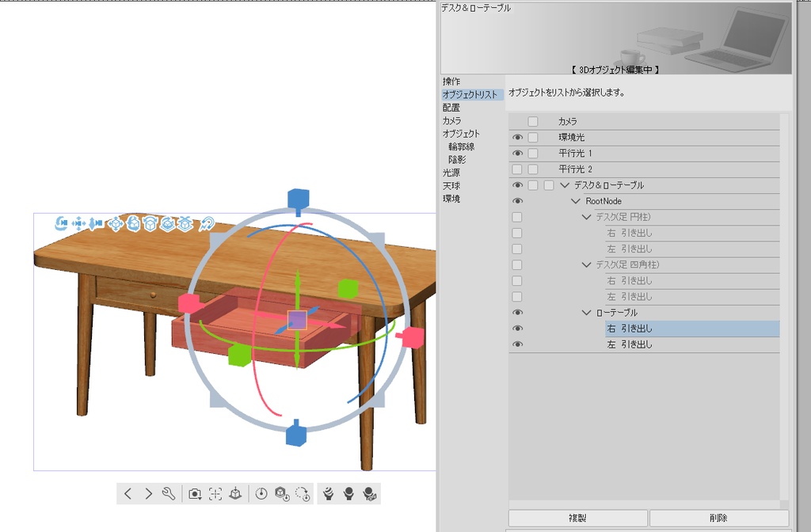The height and width of the screenshot is (532, 811).
Task: Click the lower green cube manipulator handle
Action: pyautogui.click(x=239, y=355)
